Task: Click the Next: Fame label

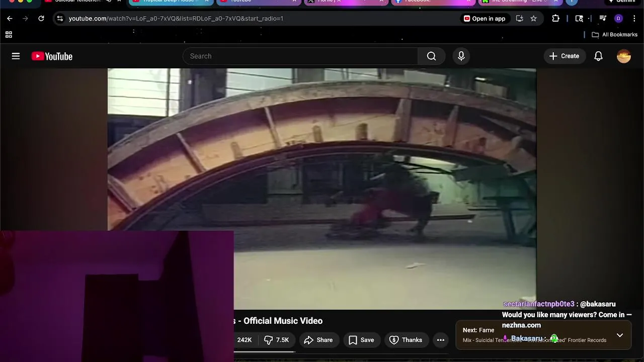Action: pyautogui.click(x=478, y=330)
